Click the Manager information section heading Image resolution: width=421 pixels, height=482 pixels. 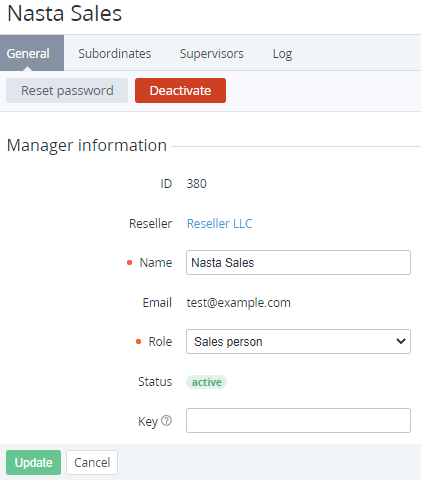87,145
